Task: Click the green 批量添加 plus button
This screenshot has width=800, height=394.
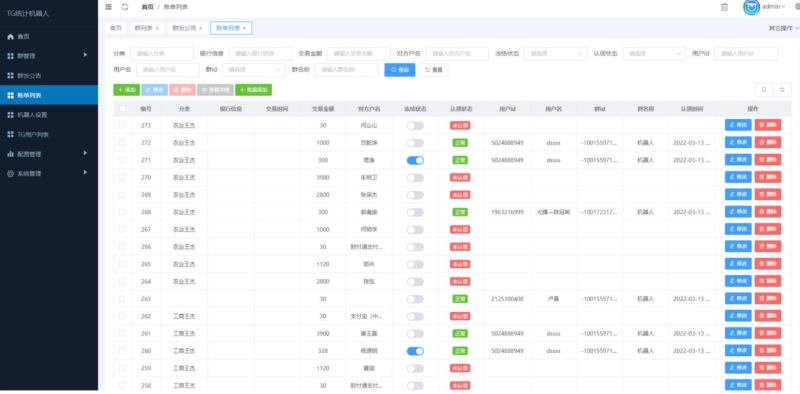Action: coord(253,90)
